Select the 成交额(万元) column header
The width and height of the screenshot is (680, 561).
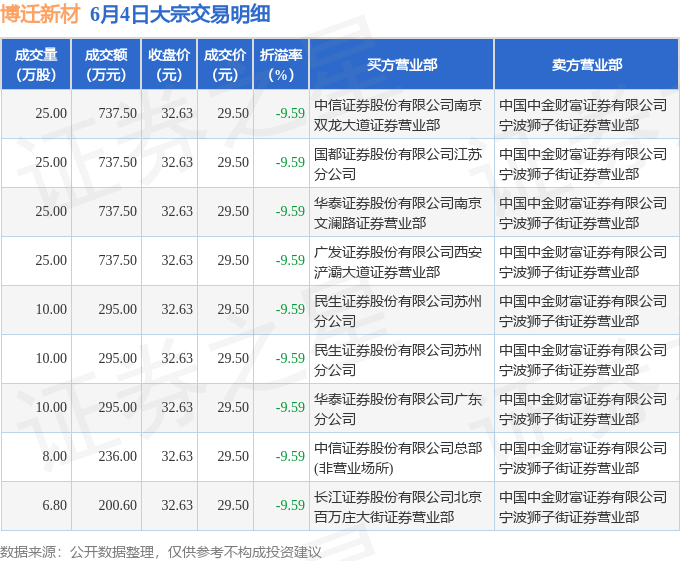point(106,65)
